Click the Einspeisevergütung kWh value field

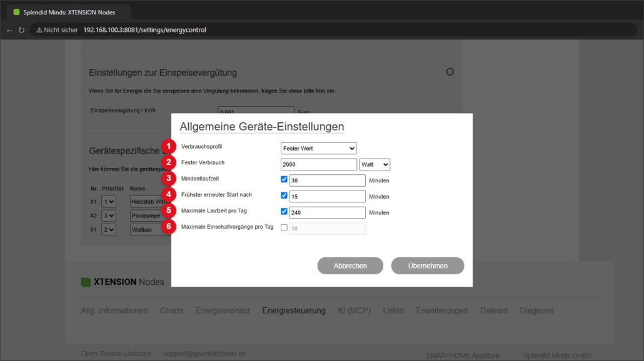pos(256,111)
